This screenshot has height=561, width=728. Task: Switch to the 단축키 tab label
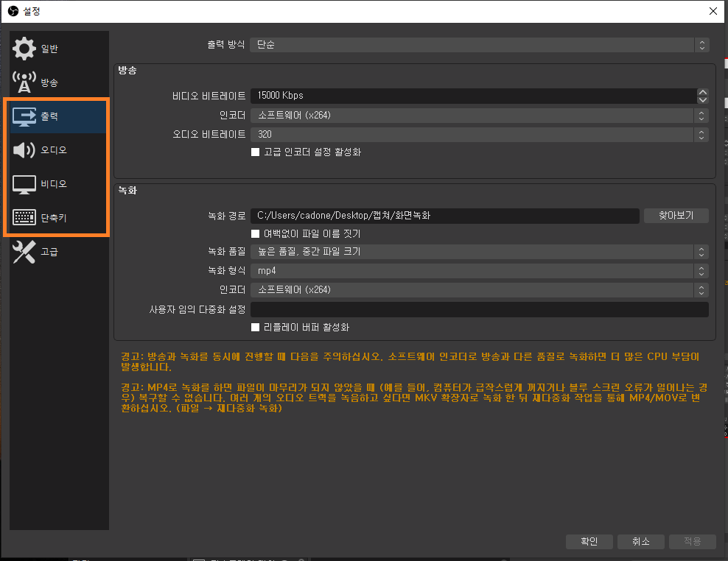pos(54,218)
